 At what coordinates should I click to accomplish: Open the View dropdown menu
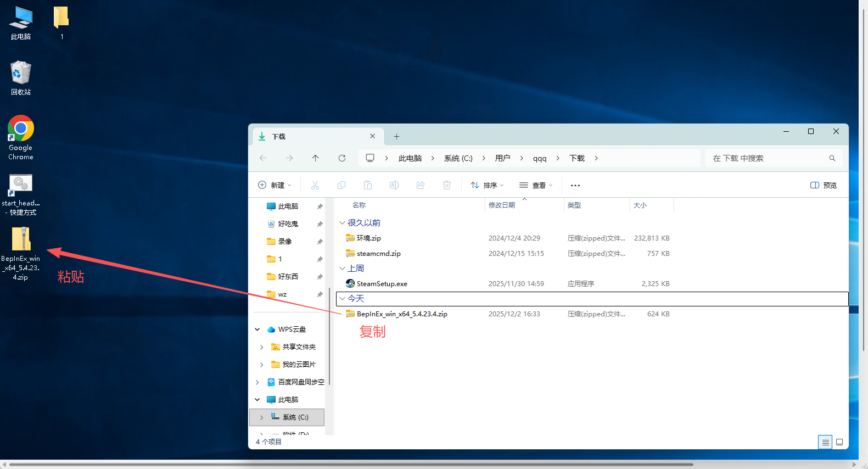point(536,186)
